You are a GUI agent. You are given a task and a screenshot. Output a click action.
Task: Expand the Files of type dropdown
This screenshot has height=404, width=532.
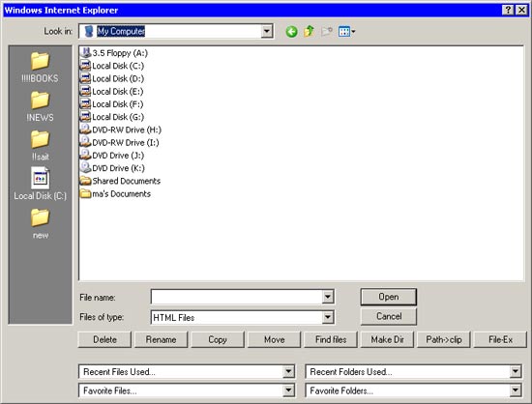(327, 318)
